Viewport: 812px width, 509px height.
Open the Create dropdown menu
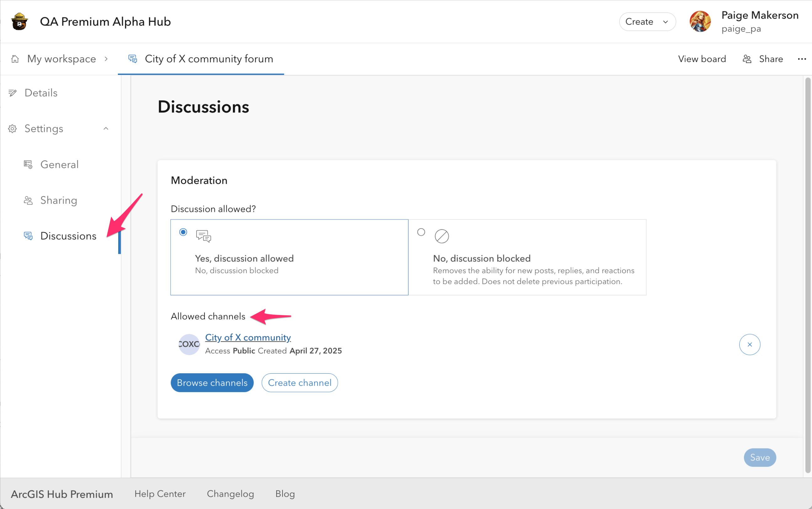[647, 22]
